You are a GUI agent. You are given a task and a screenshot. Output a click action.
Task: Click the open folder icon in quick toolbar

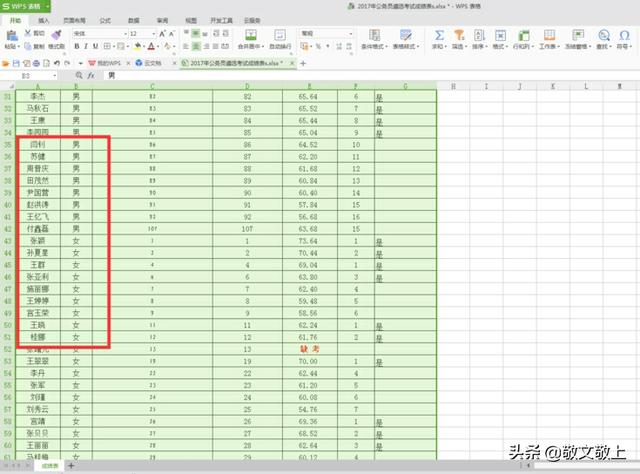pyautogui.click(x=6, y=63)
